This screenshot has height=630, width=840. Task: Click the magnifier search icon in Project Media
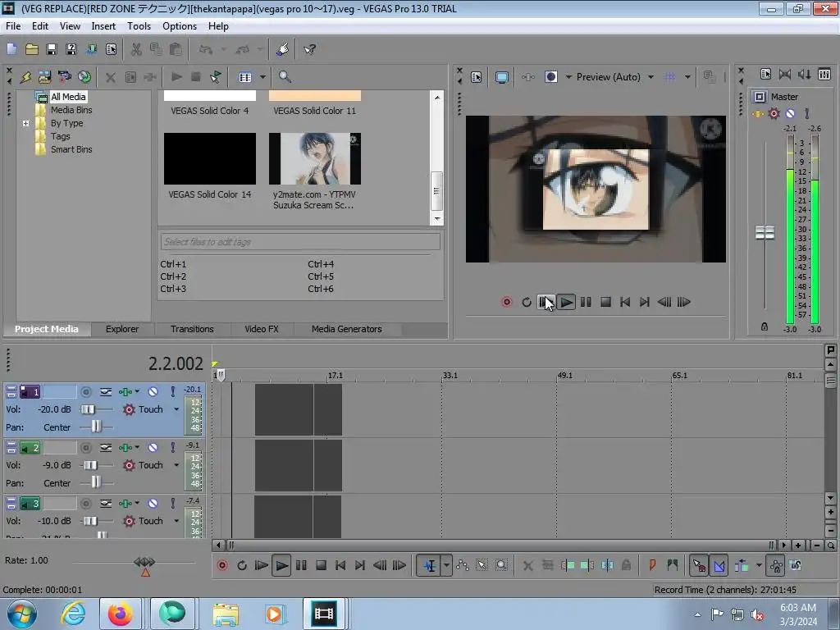click(x=285, y=77)
